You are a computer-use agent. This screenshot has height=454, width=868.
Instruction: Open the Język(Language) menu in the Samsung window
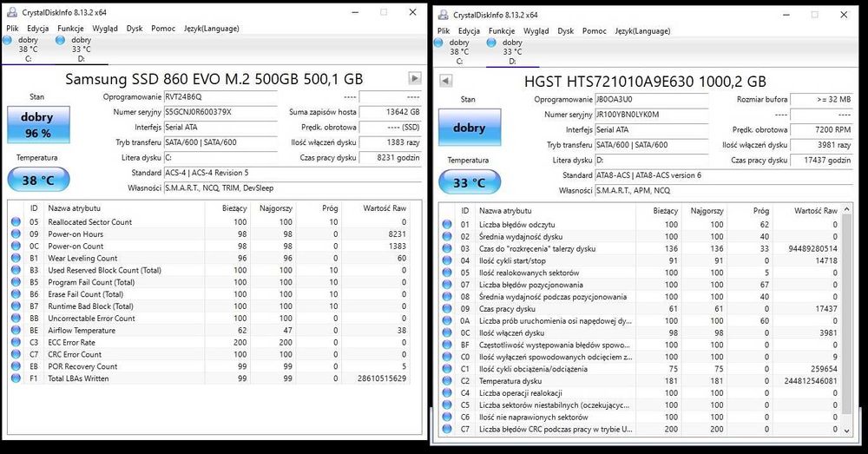[212, 29]
